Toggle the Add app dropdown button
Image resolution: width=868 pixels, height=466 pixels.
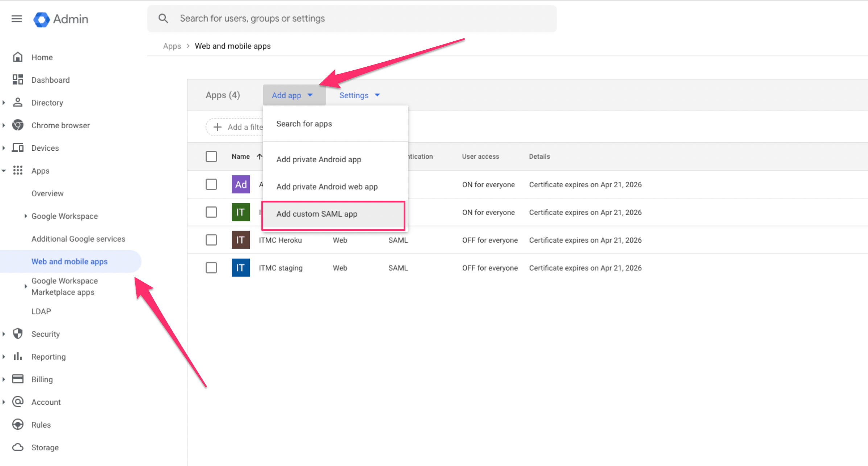(294, 95)
